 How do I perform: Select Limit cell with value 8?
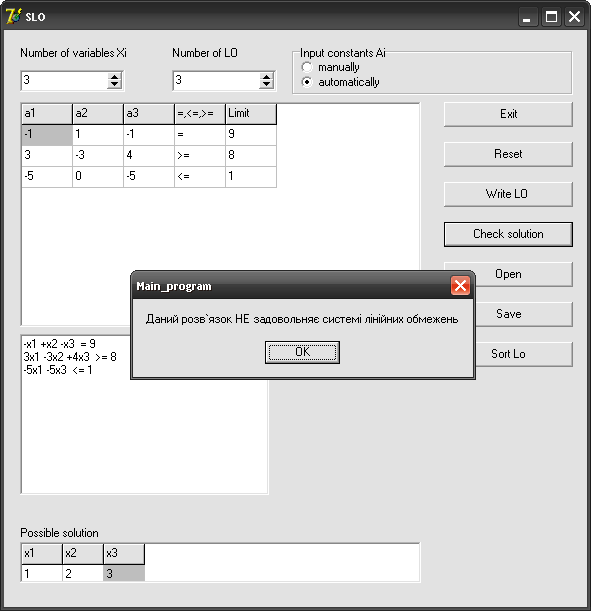click(x=251, y=156)
